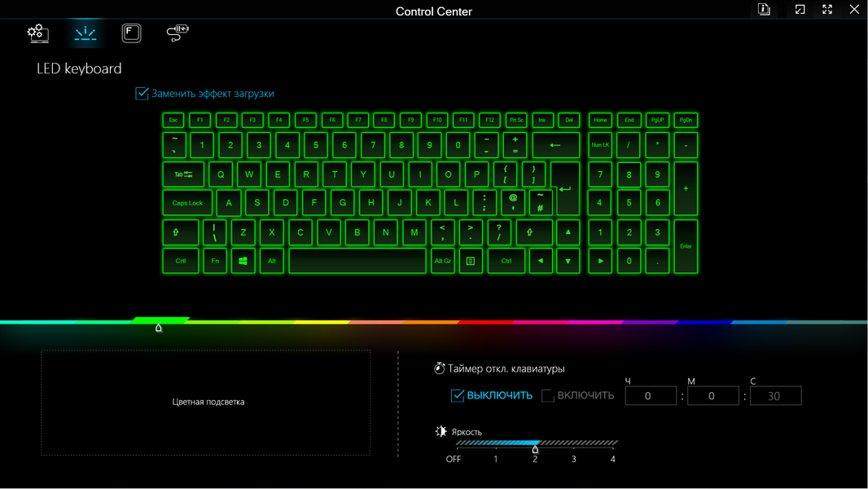
Task: Open the system settings gear tab
Action: 37,33
